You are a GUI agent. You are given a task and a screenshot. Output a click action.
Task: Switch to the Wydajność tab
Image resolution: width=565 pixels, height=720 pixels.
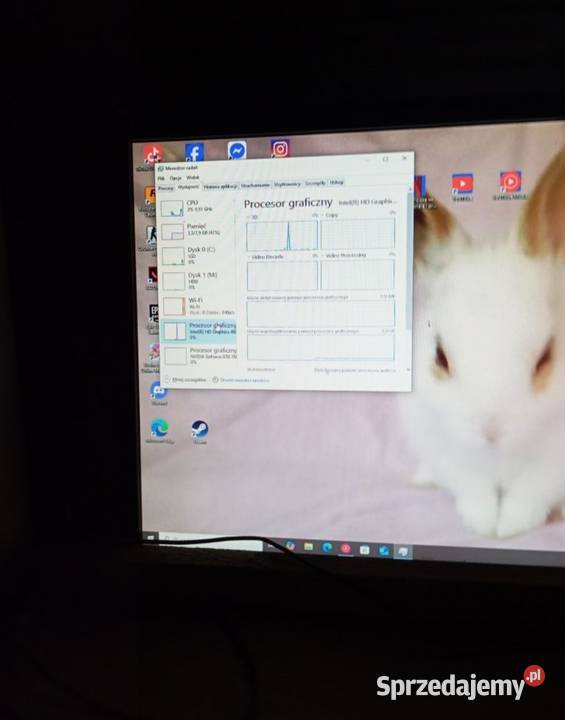click(188, 187)
